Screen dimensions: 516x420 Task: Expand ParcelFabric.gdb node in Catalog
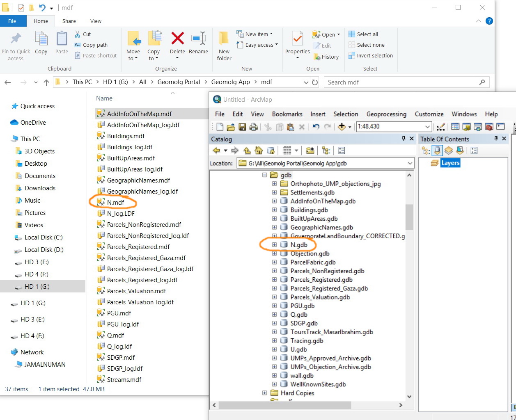274,262
